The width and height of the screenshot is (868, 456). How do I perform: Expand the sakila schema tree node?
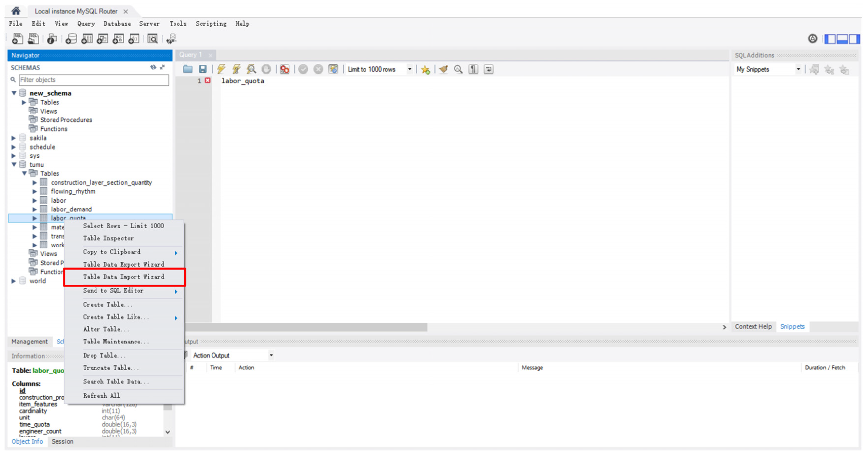pyautogui.click(x=14, y=138)
